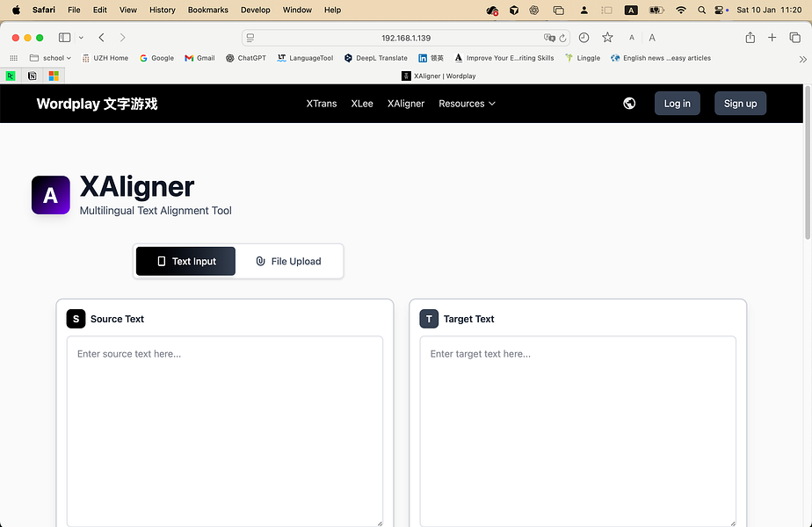Open a new tab with the plus icon
Viewport: 812px width, 527px height.
[772, 37]
